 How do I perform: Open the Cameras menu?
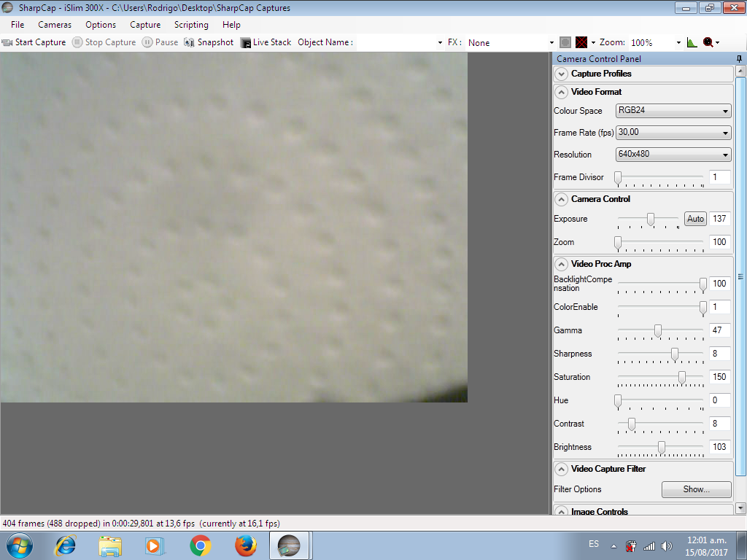click(55, 25)
